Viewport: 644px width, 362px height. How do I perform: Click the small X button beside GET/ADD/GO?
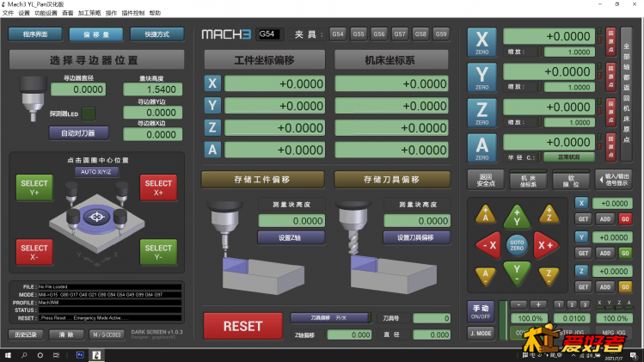pos(581,203)
